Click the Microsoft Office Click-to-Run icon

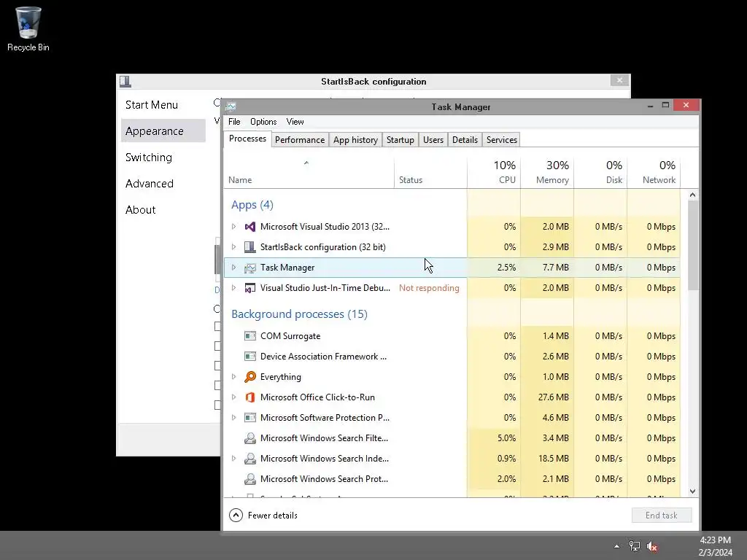click(250, 397)
